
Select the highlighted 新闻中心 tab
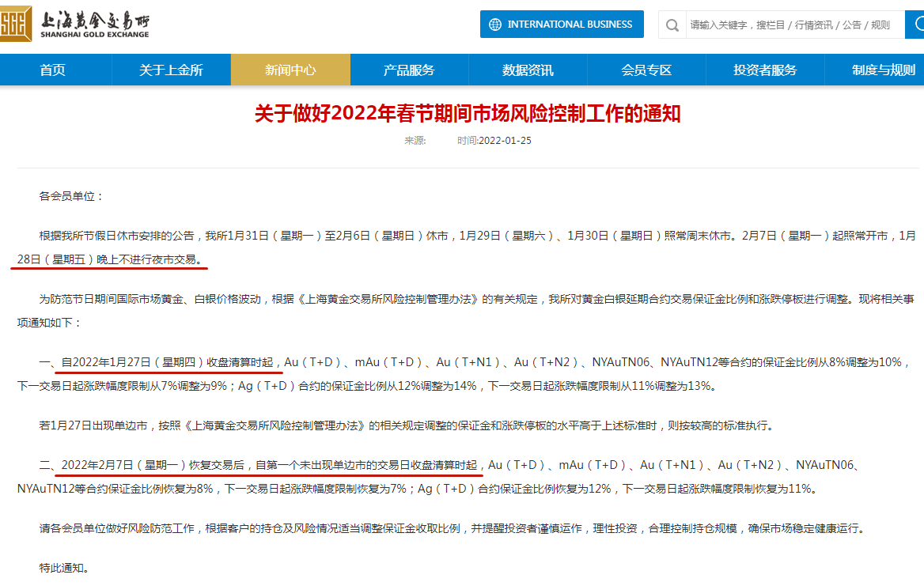[x=290, y=70]
